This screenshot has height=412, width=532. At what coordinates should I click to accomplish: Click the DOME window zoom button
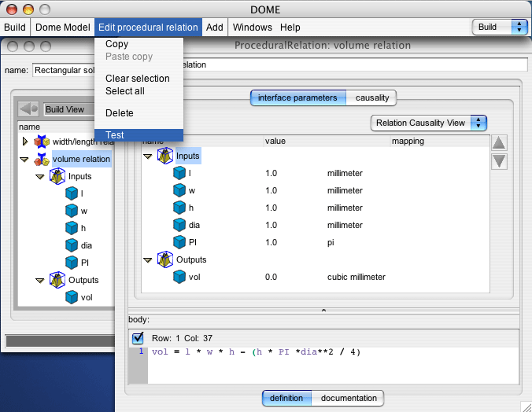pyautogui.click(x=45, y=9)
